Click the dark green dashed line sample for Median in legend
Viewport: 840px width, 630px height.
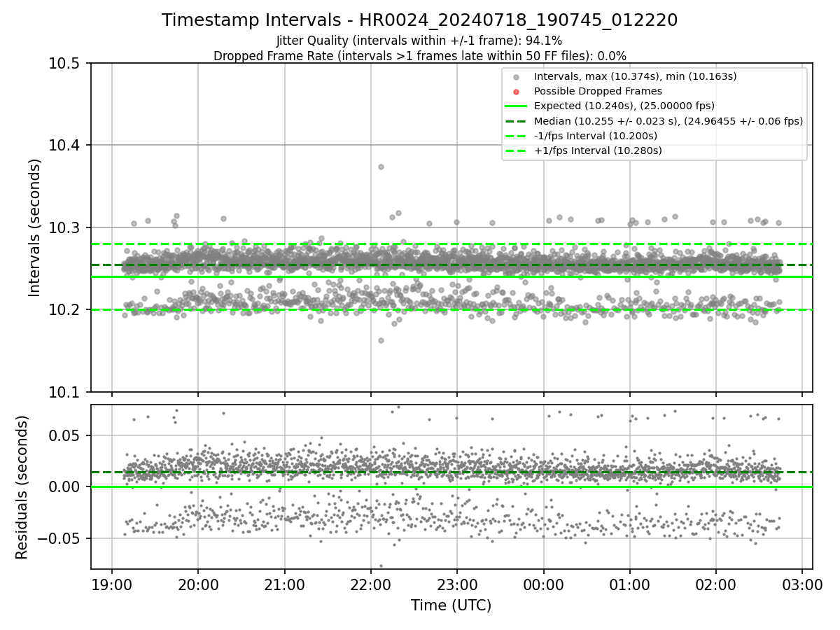pos(516,121)
